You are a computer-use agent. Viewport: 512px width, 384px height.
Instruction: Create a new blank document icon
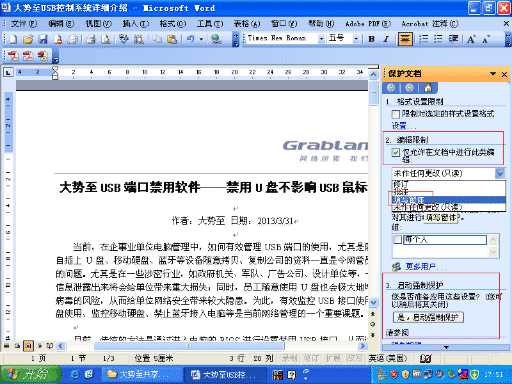[x=12, y=39]
